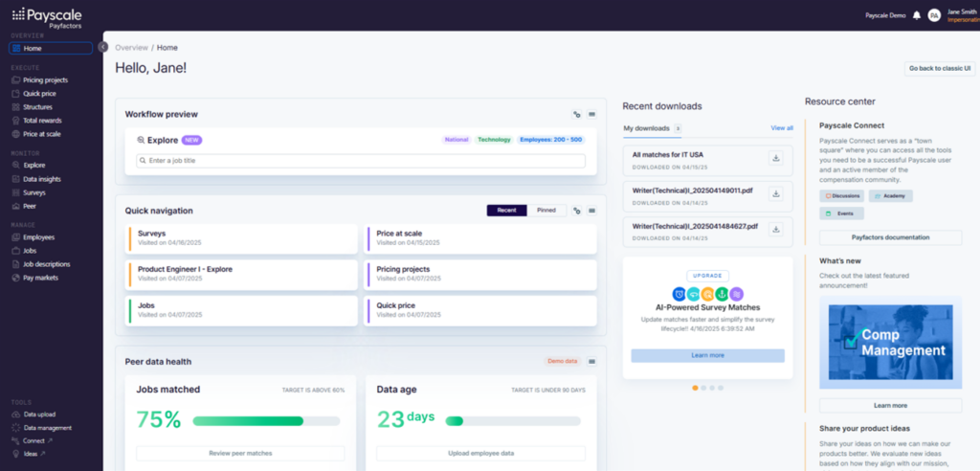980x471 pixels.
Task: Click the Pay markets icon in sidebar
Action: click(x=16, y=278)
